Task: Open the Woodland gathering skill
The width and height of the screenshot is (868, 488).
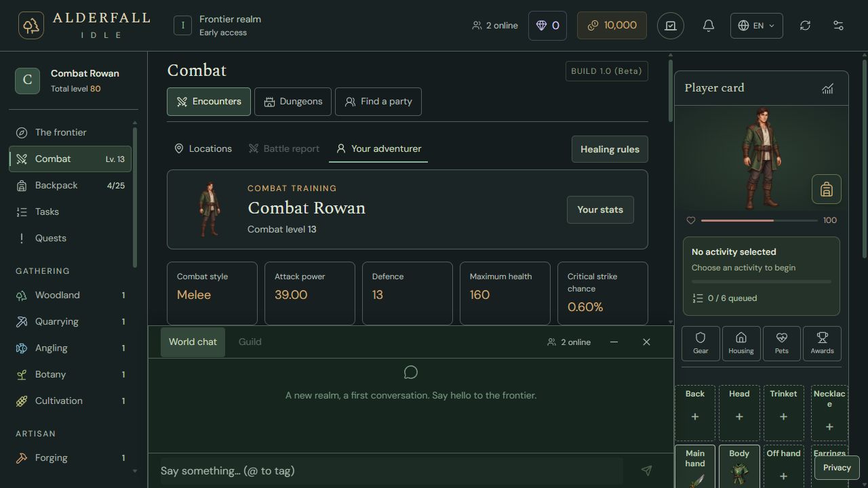Action: pos(71,296)
